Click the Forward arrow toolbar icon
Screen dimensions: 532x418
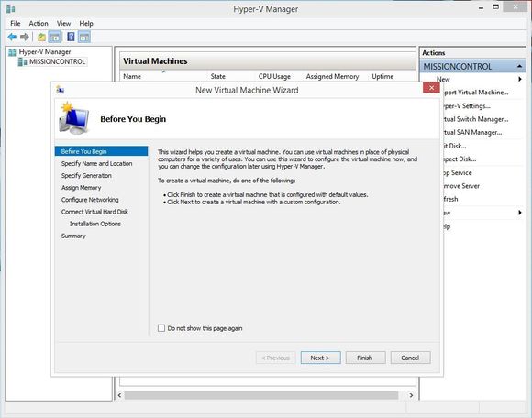click(x=25, y=37)
